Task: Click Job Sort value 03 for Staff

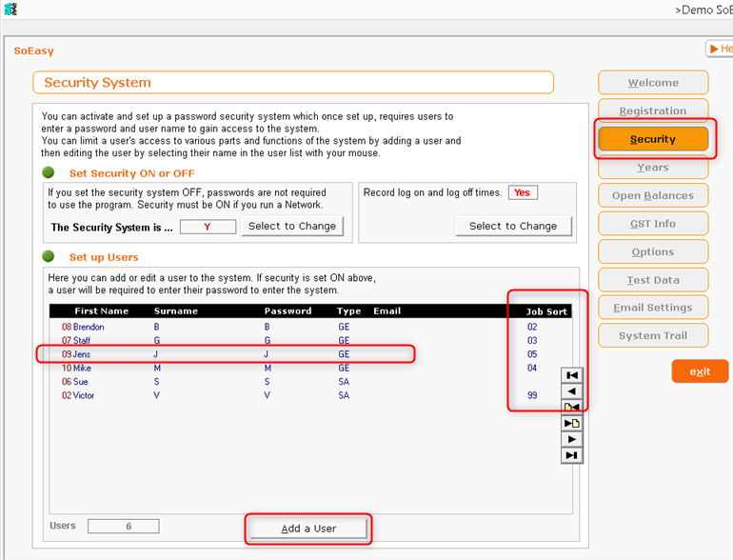Action: click(532, 340)
